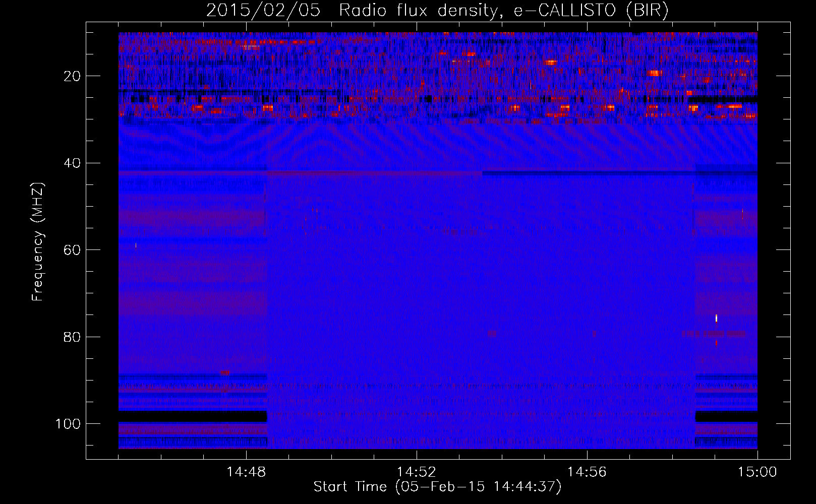Screen dimensions: 816x504
Task: Click the plot title "2015/02/05 Radio flux density, e-CALLISTO (BIR)"
Action: 437,11
